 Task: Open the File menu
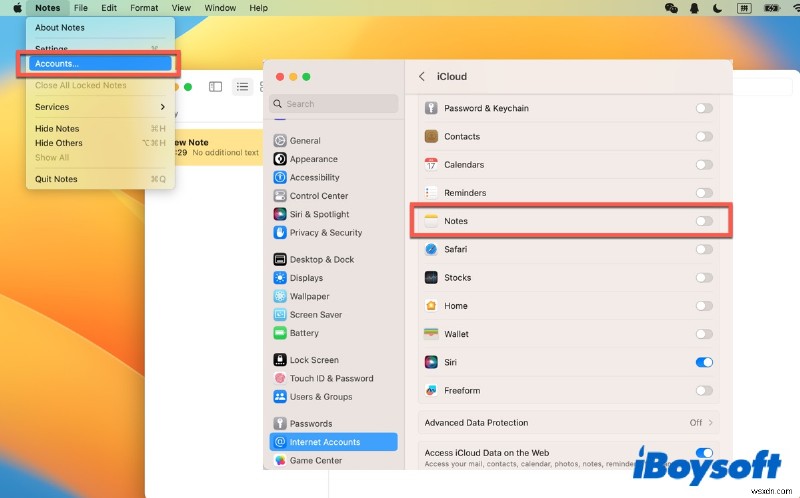81,8
